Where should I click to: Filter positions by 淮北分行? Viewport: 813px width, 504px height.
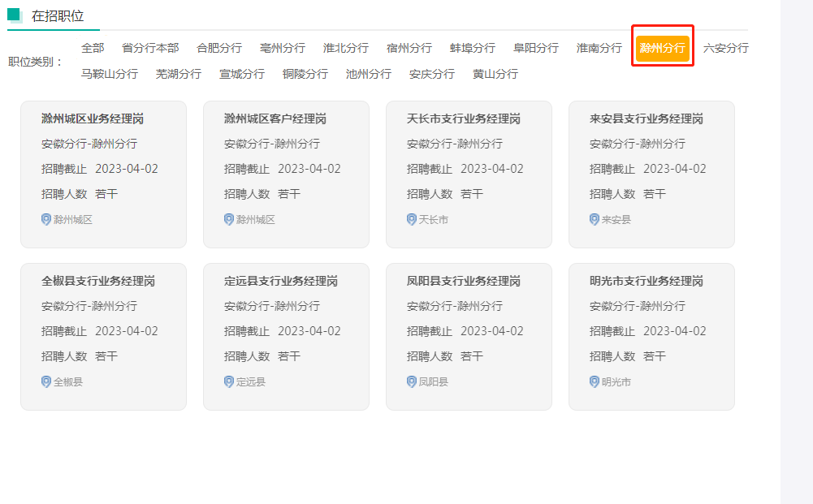point(346,48)
